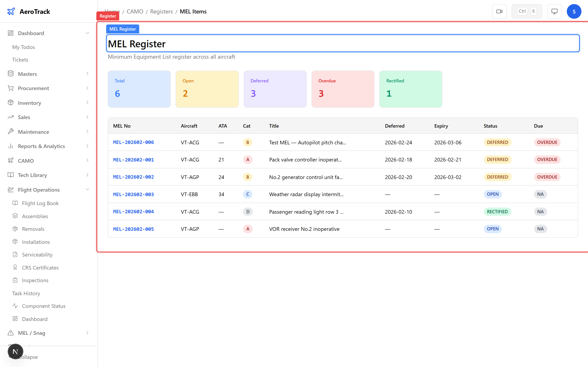
Task: Click the Category A badge on MEL-202602-001
Action: pos(248,159)
